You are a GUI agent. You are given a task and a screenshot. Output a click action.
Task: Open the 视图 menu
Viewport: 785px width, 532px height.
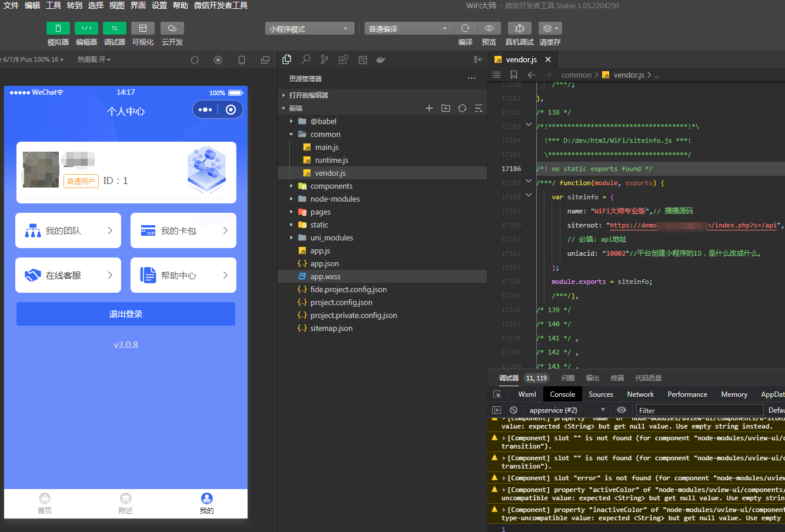pos(117,5)
